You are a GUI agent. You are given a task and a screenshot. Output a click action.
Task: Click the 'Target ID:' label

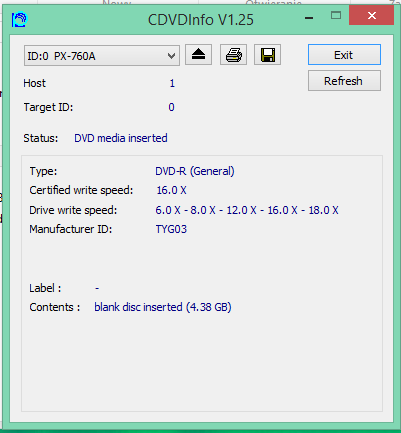48,107
